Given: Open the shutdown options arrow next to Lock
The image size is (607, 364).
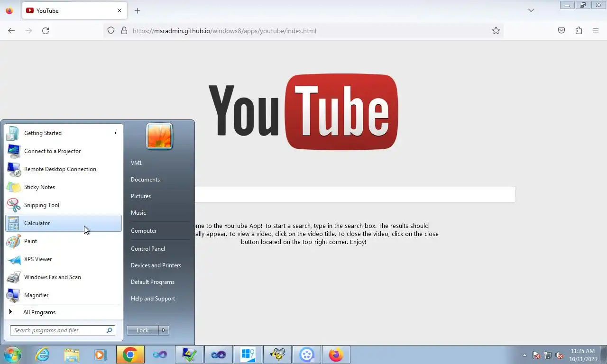Looking at the screenshot, I should (164, 330).
